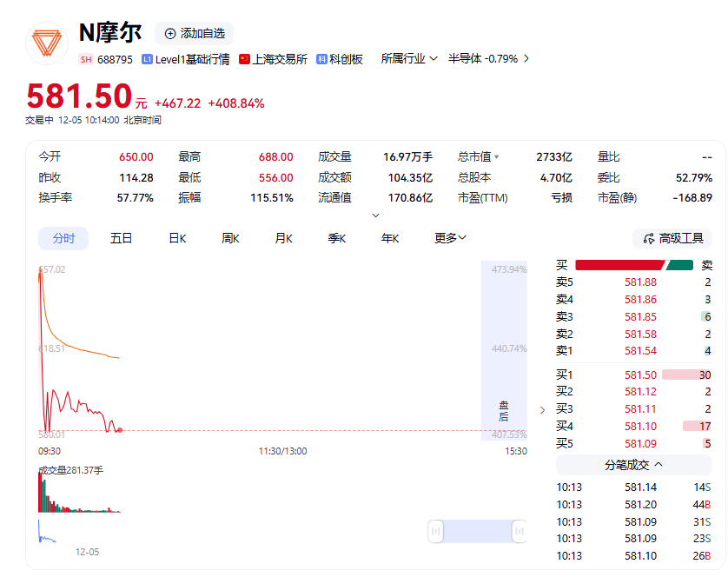
Task: Click the 高级工具 chart tool icon
Action: pyautogui.click(x=648, y=238)
